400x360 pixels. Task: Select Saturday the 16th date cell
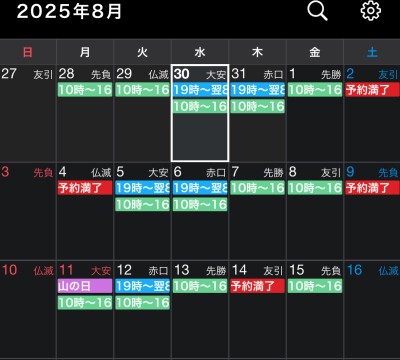tap(372, 310)
